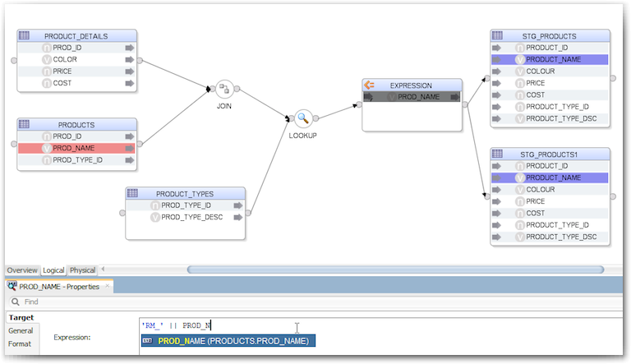631x364 pixels.
Task: Click the PRODUCT_TYPES table grid icon
Action: tap(132, 193)
